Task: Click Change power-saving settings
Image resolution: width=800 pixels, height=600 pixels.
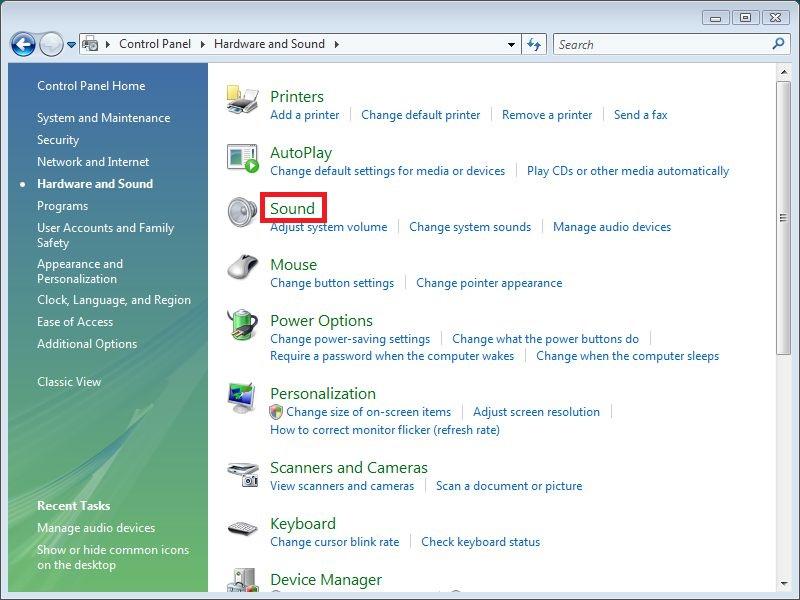Action: (350, 339)
